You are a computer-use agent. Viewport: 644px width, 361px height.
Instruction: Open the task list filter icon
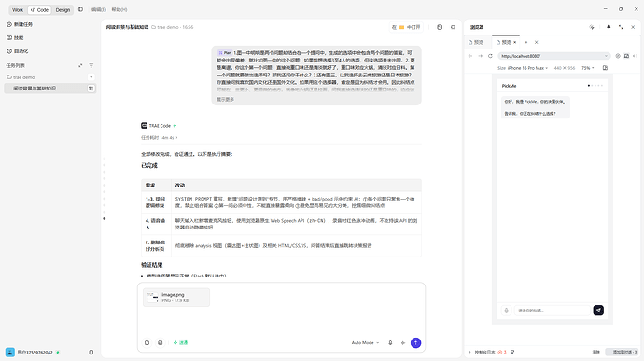point(91,65)
